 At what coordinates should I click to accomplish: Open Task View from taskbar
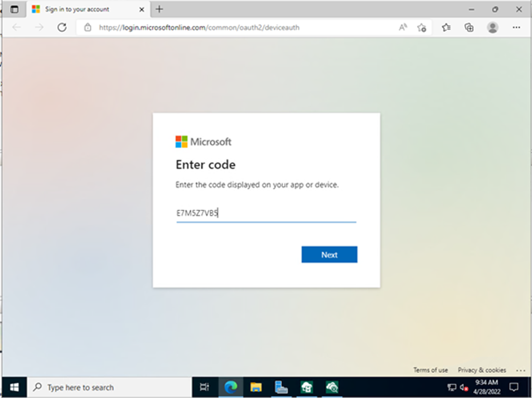pyautogui.click(x=204, y=387)
